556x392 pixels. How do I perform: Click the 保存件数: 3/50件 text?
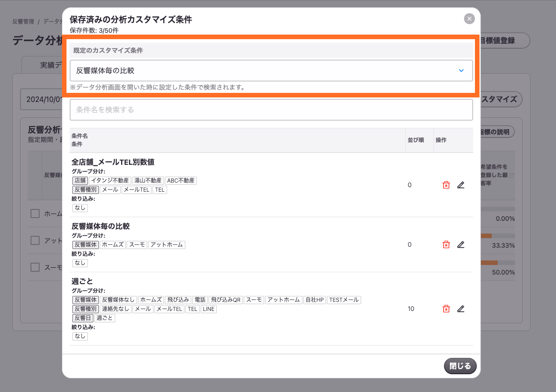(x=94, y=31)
